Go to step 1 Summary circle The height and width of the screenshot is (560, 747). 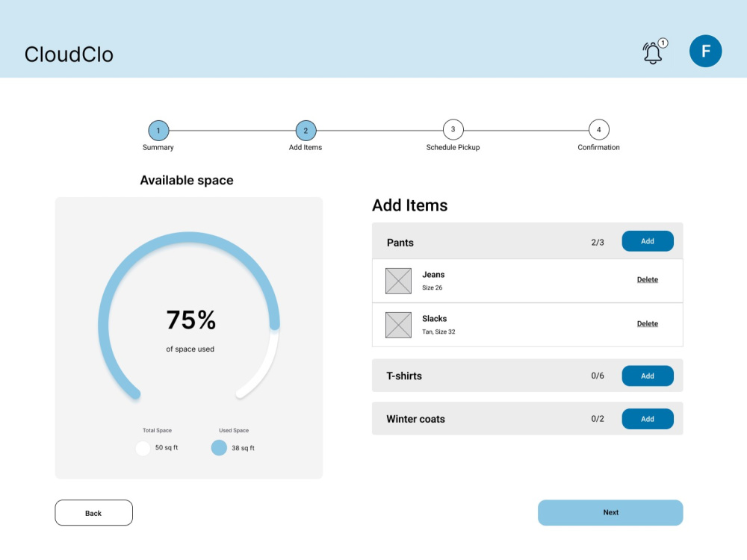(x=158, y=130)
